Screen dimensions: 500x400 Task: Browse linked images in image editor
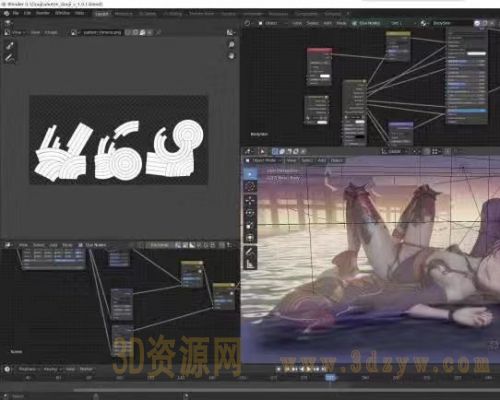click(x=75, y=32)
